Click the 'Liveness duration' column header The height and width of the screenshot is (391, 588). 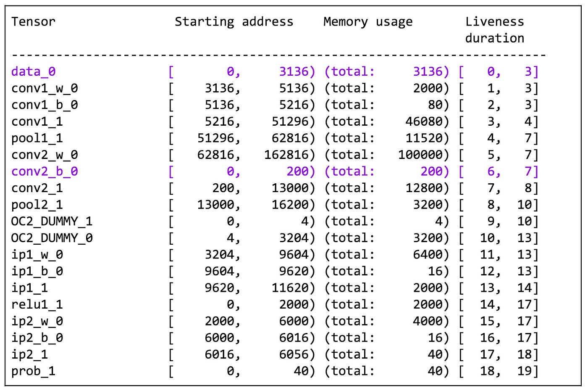coord(495,30)
